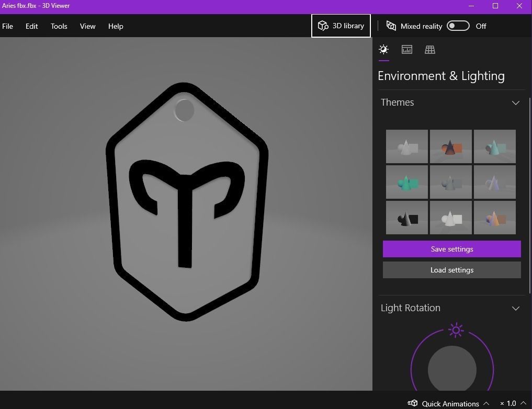Click the Aries keychain 3D model
Screen dimensions: 532x409
[187, 202]
